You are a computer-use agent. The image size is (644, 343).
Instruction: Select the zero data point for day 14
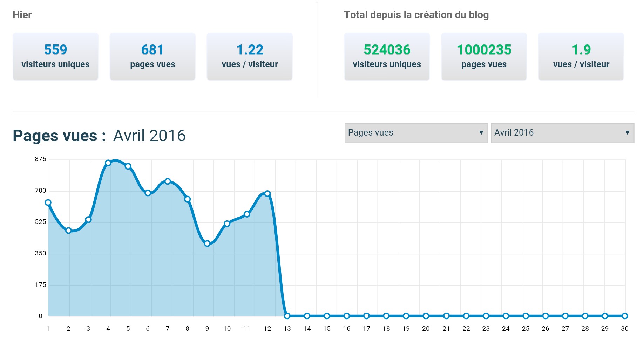tap(307, 316)
